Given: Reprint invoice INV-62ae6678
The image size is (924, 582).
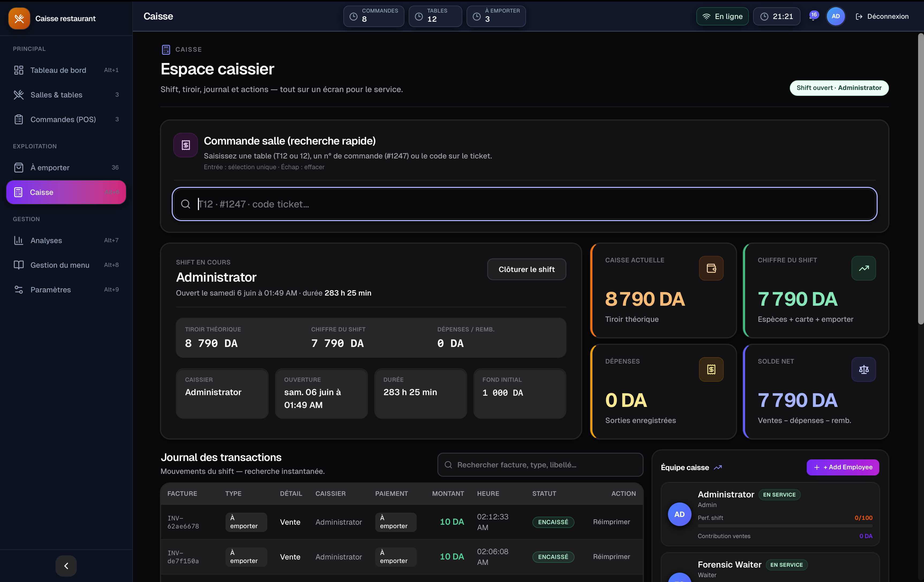Looking at the screenshot, I should tap(611, 522).
